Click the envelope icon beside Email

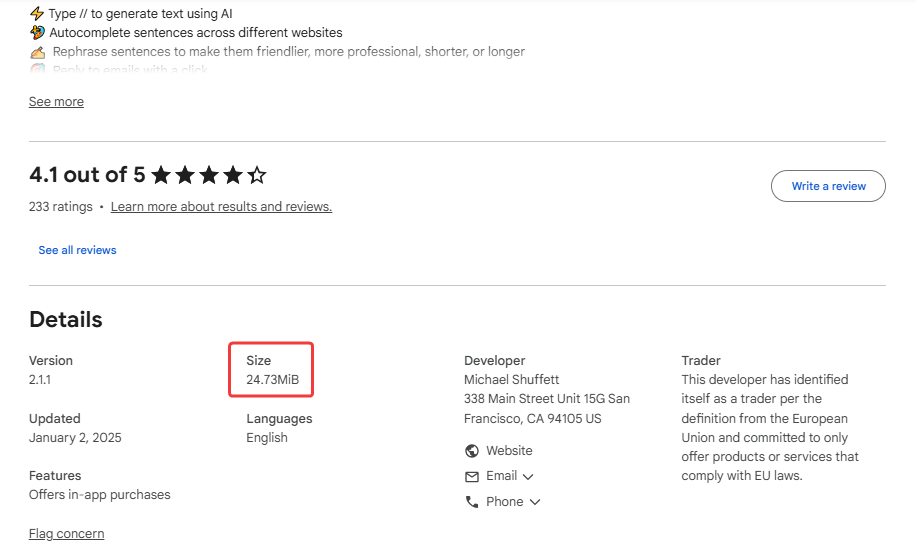(472, 477)
